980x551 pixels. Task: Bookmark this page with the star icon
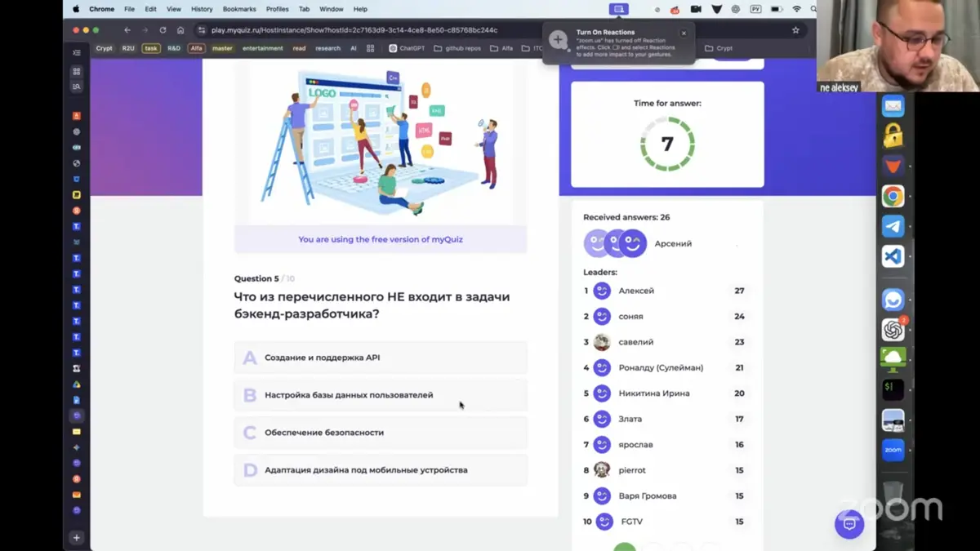click(795, 30)
